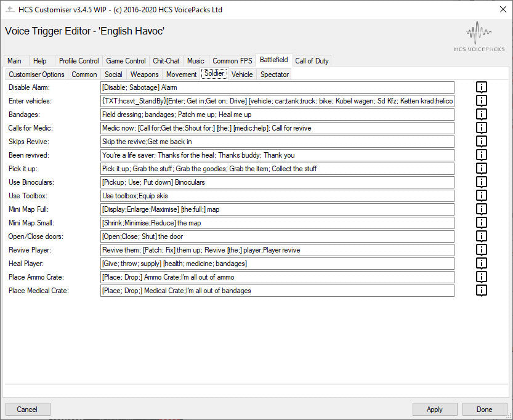Image resolution: width=513 pixels, height=420 pixels.
Task: Open info icon beside Enter vehicles row
Action: [x=482, y=101]
